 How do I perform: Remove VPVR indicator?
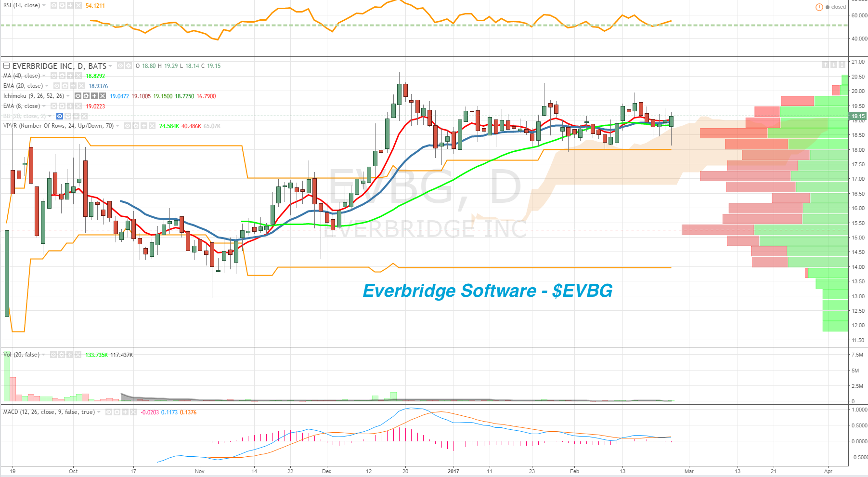coord(152,126)
